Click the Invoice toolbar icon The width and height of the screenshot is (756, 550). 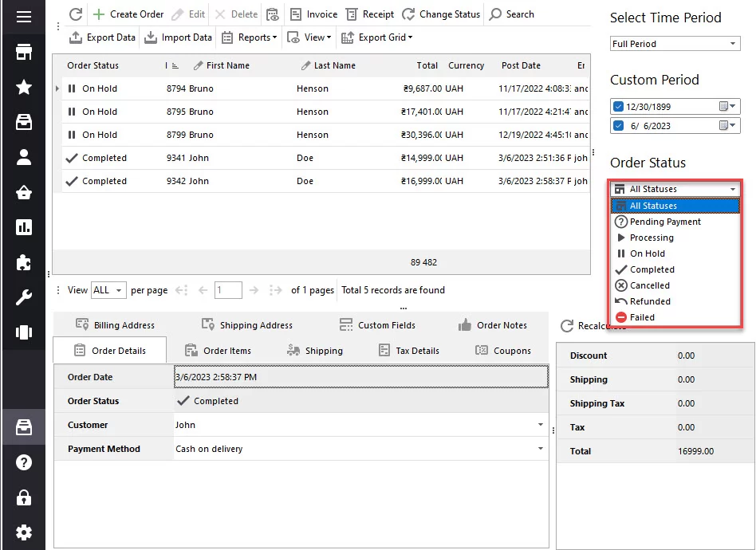coord(313,14)
